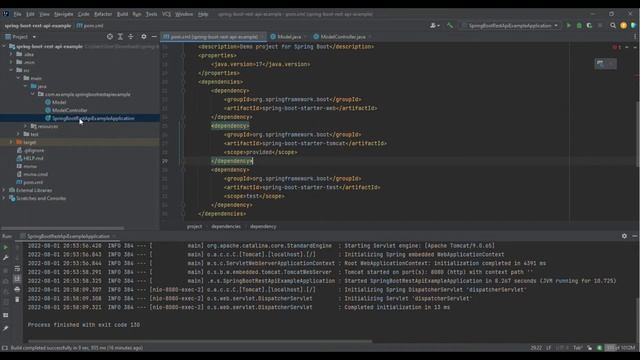Open the Refactor menu

103,14
